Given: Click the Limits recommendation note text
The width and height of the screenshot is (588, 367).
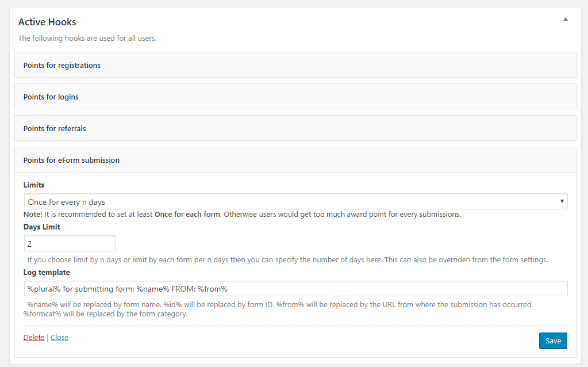Looking at the screenshot, I should [242, 214].
